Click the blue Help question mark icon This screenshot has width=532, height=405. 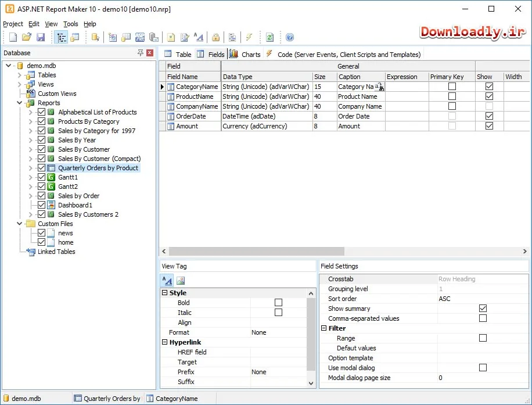pyautogui.click(x=290, y=37)
